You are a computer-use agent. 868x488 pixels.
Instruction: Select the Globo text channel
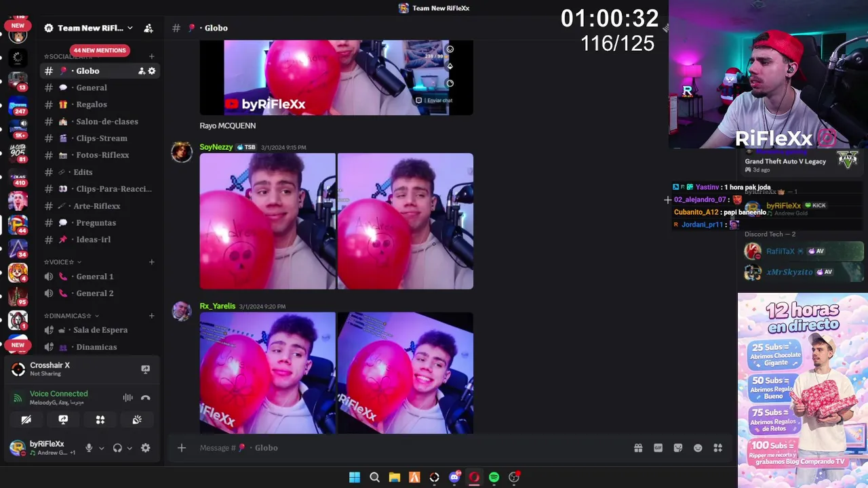(x=100, y=70)
